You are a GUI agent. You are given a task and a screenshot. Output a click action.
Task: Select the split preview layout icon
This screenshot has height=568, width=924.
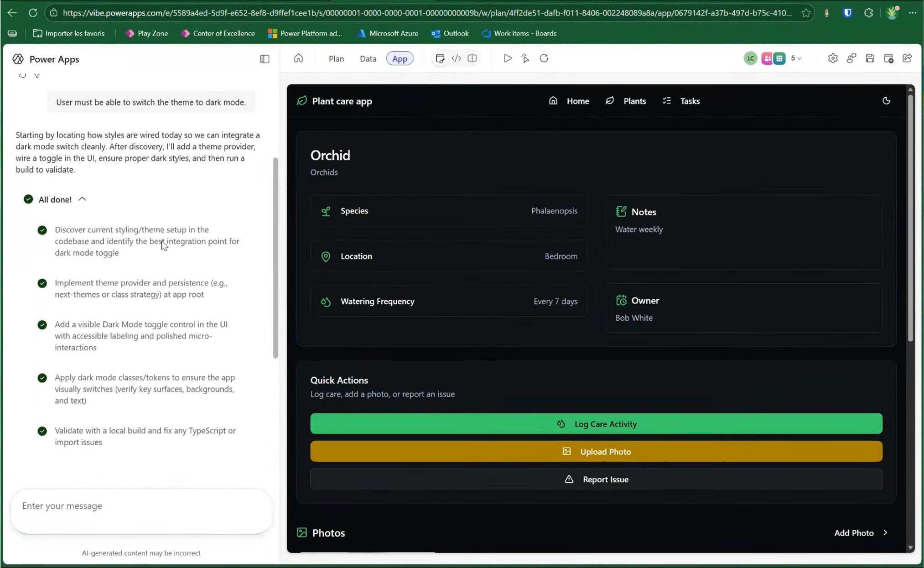point(472,58)
